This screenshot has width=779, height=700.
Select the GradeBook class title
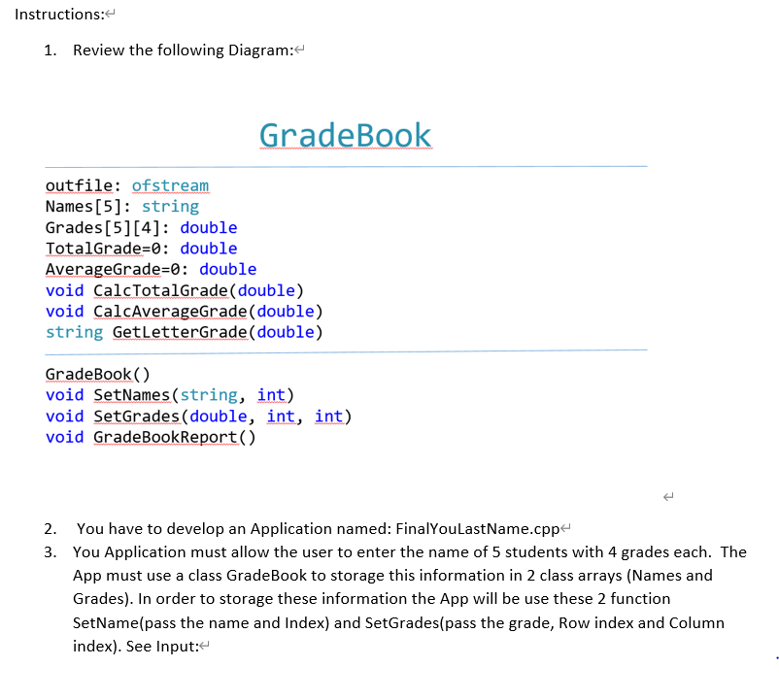point(345,135)
